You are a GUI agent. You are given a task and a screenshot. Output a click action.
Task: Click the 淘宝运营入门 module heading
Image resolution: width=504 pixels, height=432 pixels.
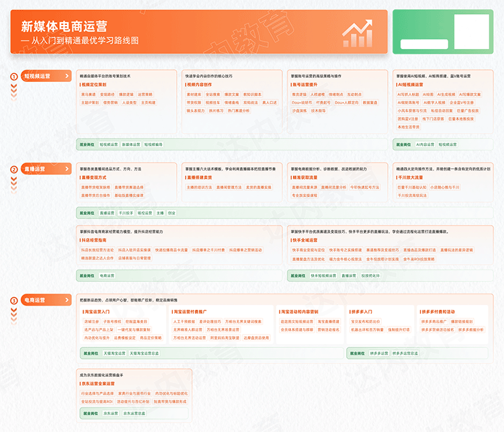click(97, 312)
